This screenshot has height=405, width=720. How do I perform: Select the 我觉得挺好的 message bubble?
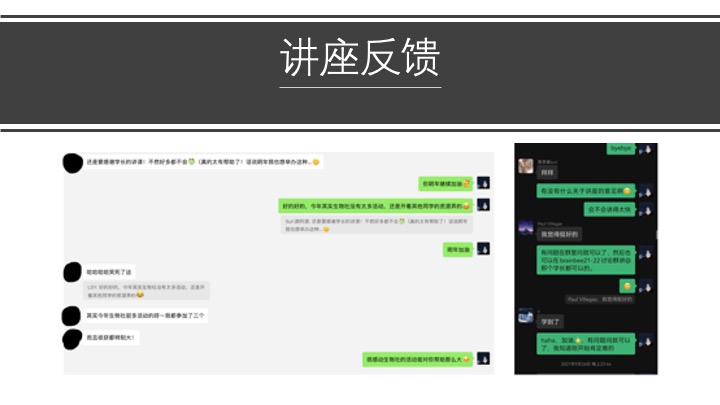pos(562,234)
